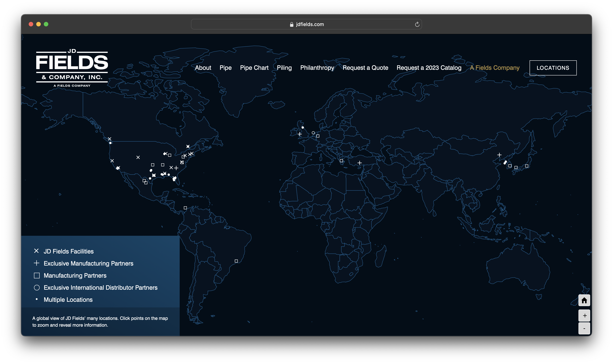
Task: Open the JD Fields & Company logo
Action: [x=72, y=68]
